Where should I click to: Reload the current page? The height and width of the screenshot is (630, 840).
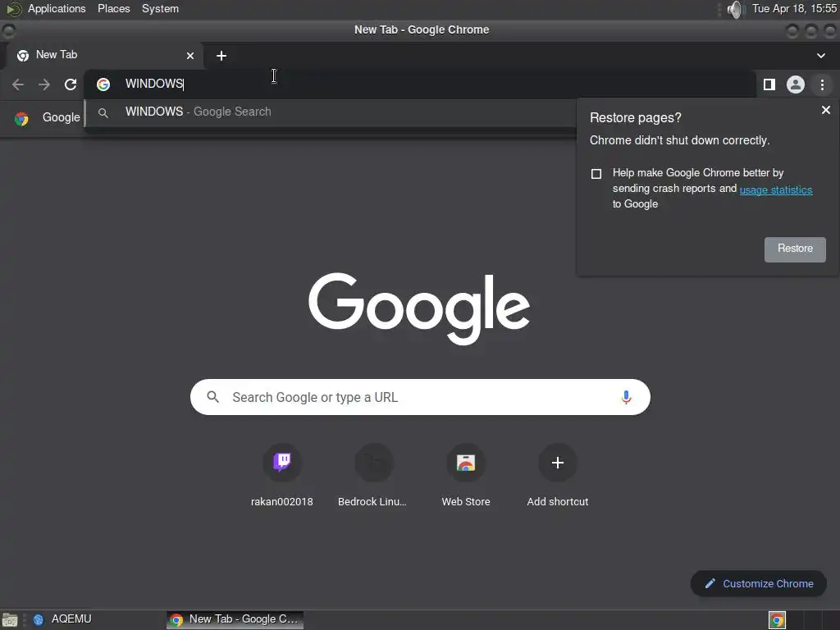pyautogui.click(x=71, y=84)
